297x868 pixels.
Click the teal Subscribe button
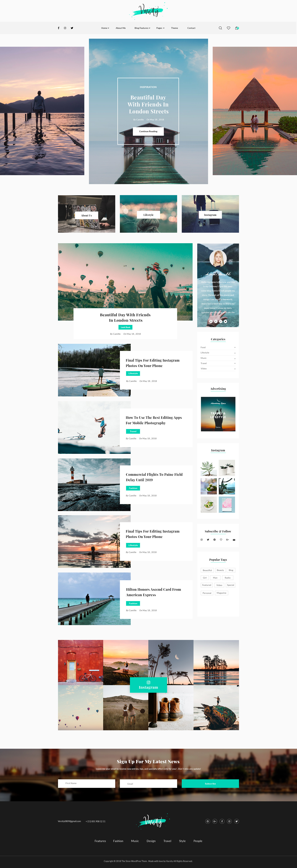210,783
